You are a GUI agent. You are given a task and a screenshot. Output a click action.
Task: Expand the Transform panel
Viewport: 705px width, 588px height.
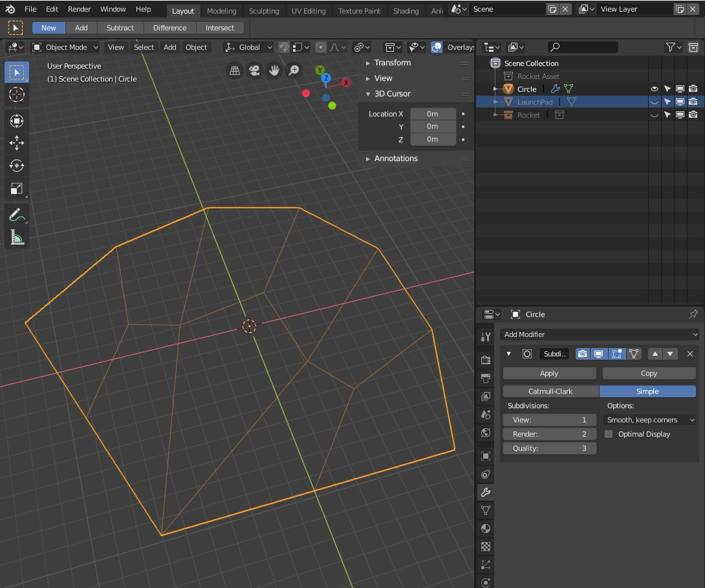392,63
